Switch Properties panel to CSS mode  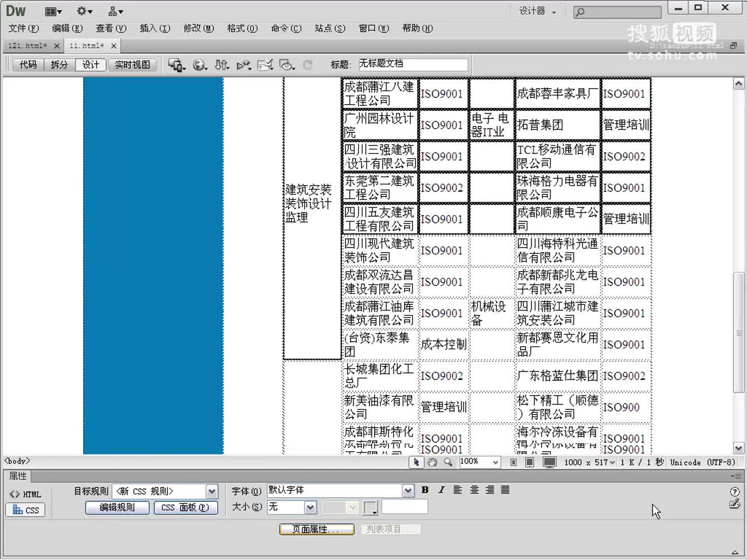[x=25, y=510]
